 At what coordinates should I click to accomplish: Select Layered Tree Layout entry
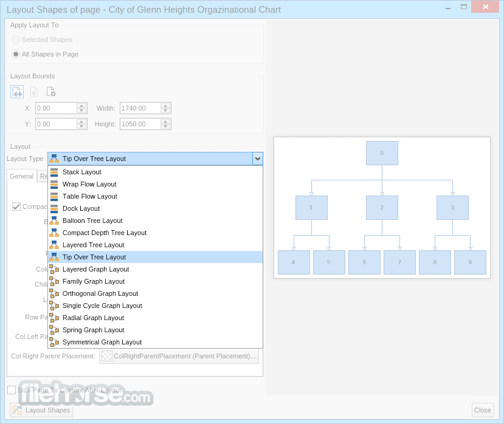[x=155, y=245]
